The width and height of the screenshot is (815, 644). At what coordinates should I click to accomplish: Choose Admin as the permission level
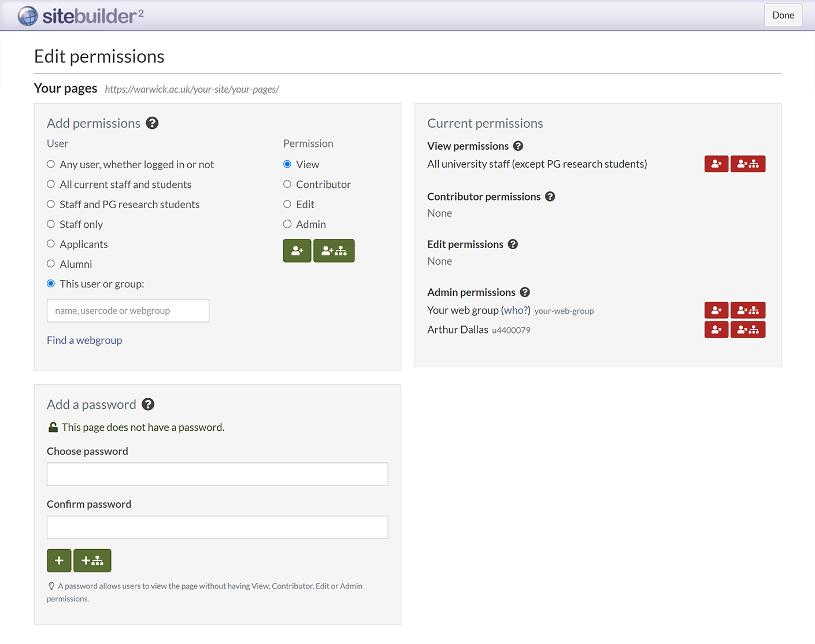pos(287,224)
